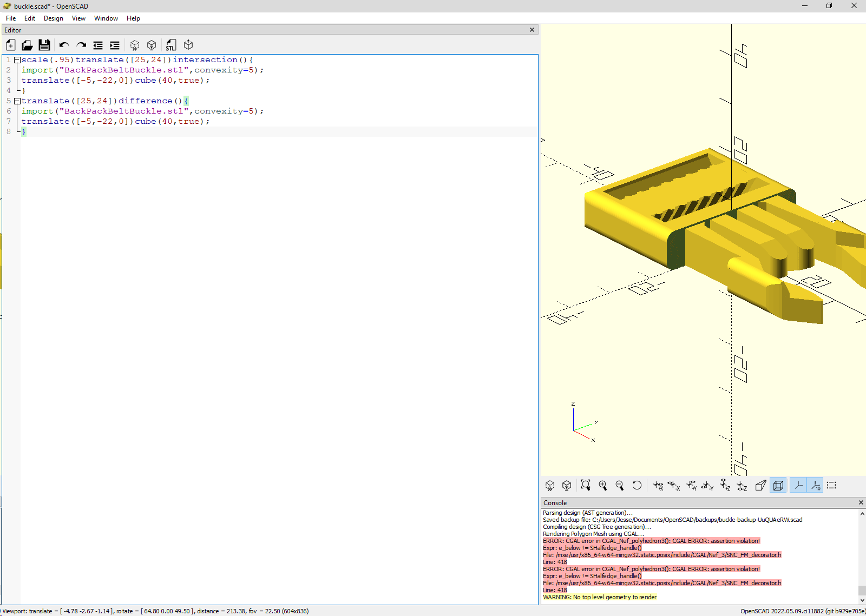Collapse the translate difference block at line 5

point(17,101)
